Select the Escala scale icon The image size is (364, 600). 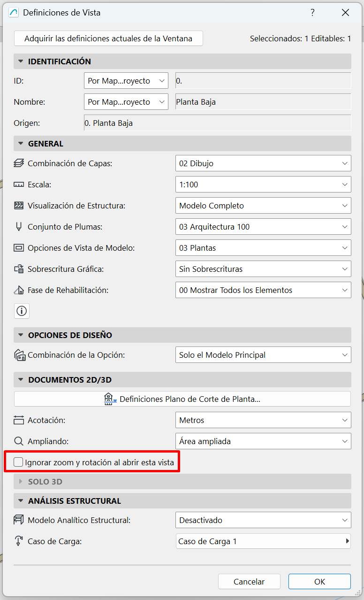(x=19, y=185)
